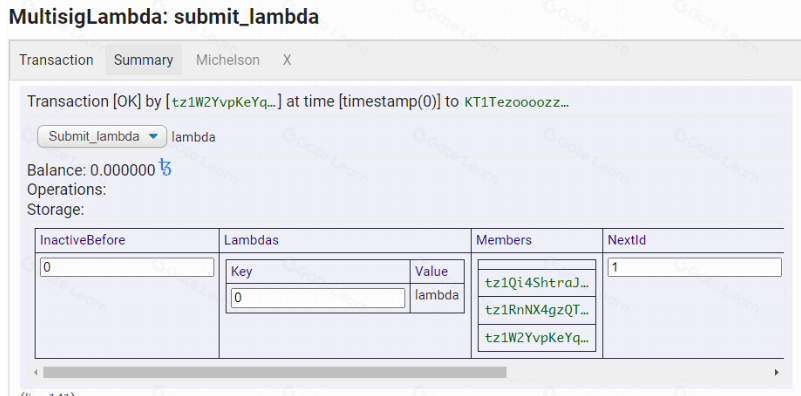The image size is (801, 396).
Task: Click the Tez currency symbol icon
Action: coord(165,168)
